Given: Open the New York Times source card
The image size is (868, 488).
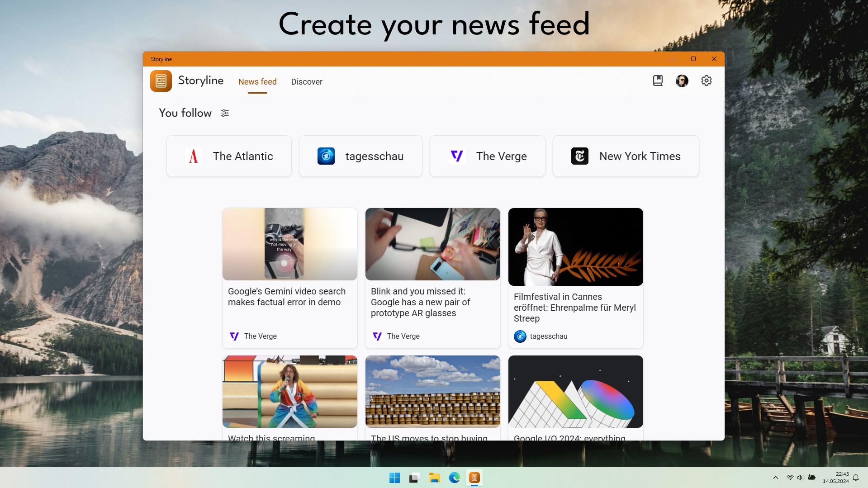Looking at the screenshot, I should [626, 156].
